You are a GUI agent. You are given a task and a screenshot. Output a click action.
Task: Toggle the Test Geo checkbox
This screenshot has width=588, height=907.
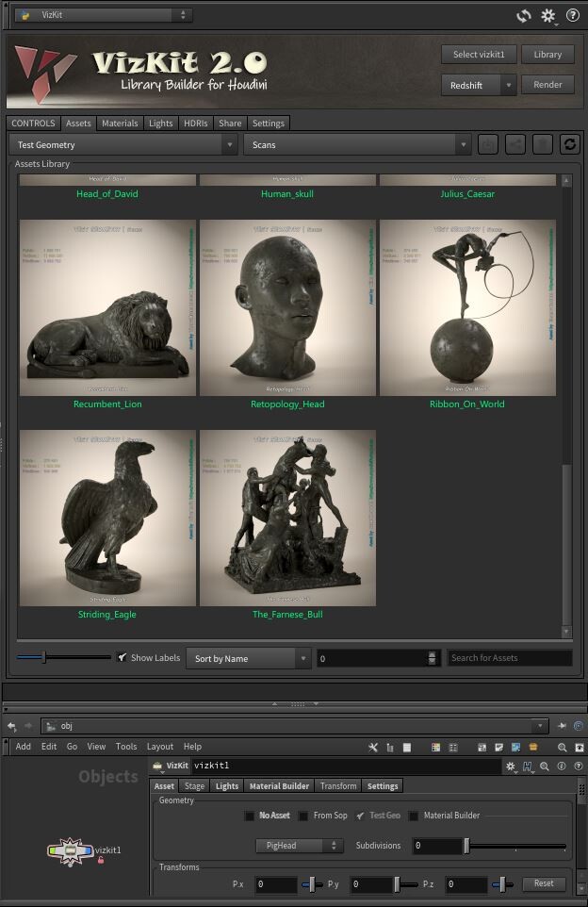pos(360,816)
